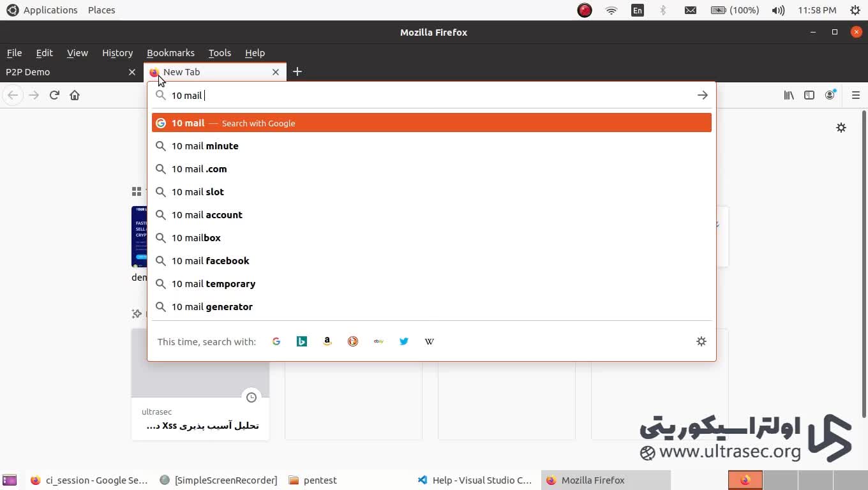
Task: Reload the current page
Action: point(54,95)
